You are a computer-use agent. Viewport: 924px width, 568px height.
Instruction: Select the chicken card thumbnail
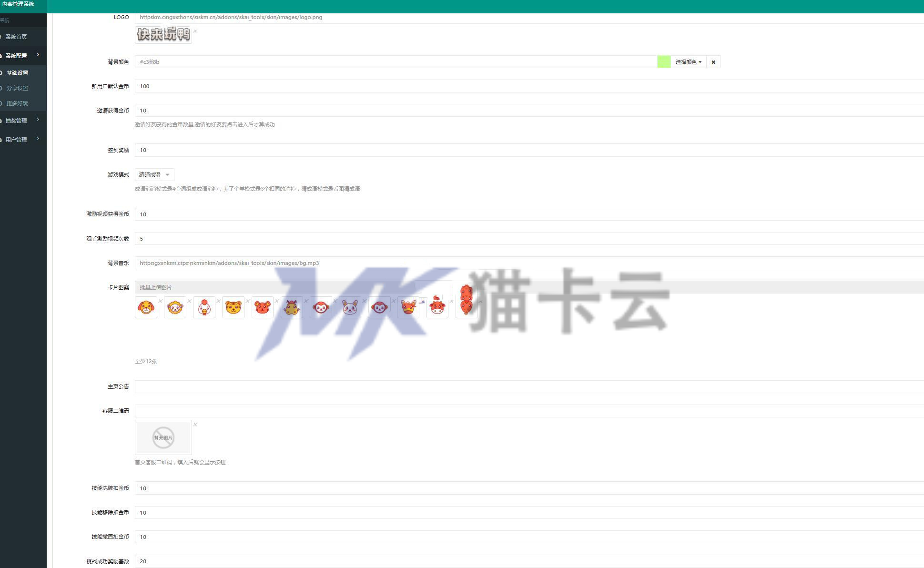204,307
